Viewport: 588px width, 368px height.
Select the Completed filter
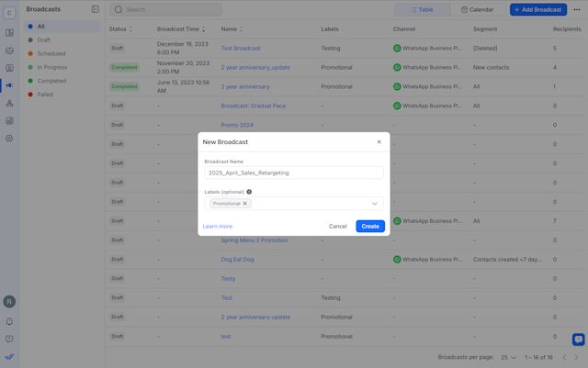point(62,81)
